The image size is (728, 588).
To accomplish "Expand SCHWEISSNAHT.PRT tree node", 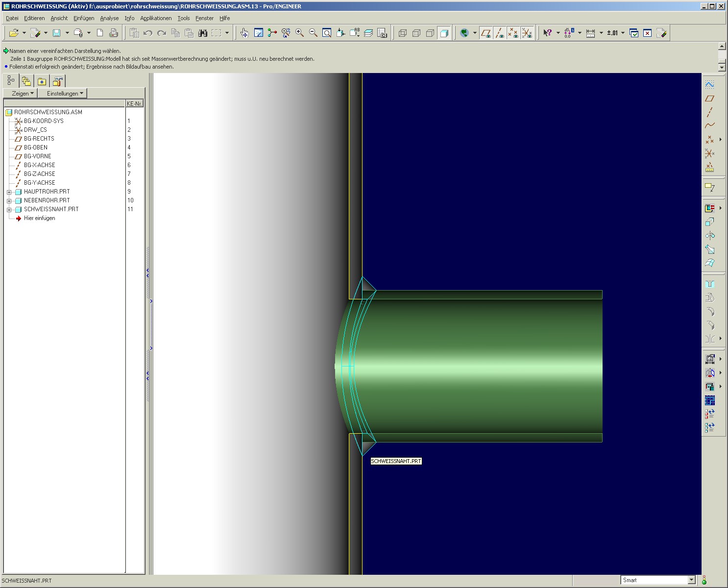I will [9, 210].
